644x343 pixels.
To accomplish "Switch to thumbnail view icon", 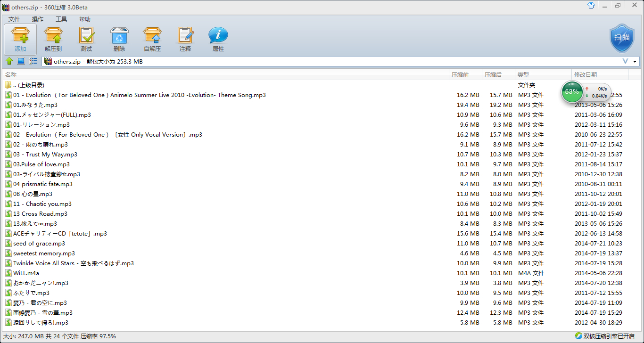I will pyautogui.click(x=21, y=61).
